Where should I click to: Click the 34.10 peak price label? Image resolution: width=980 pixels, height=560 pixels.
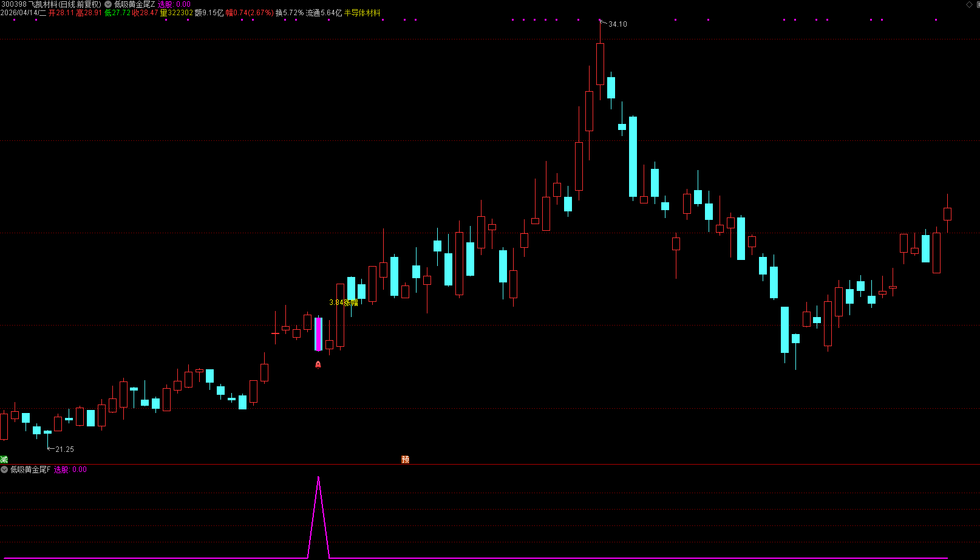[x=618, y=24]
